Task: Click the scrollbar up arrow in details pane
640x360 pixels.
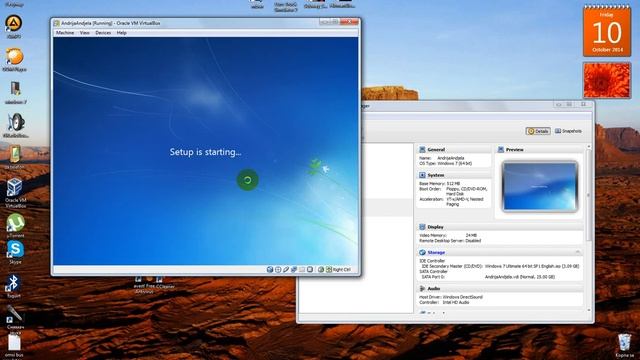Action: click(589, 147)
